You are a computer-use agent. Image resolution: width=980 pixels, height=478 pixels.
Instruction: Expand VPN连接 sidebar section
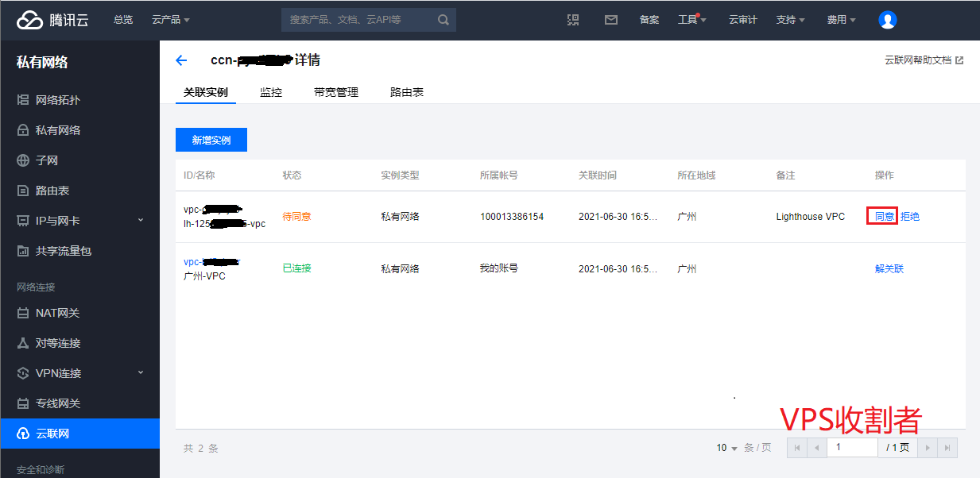click(x=141, y=373)
